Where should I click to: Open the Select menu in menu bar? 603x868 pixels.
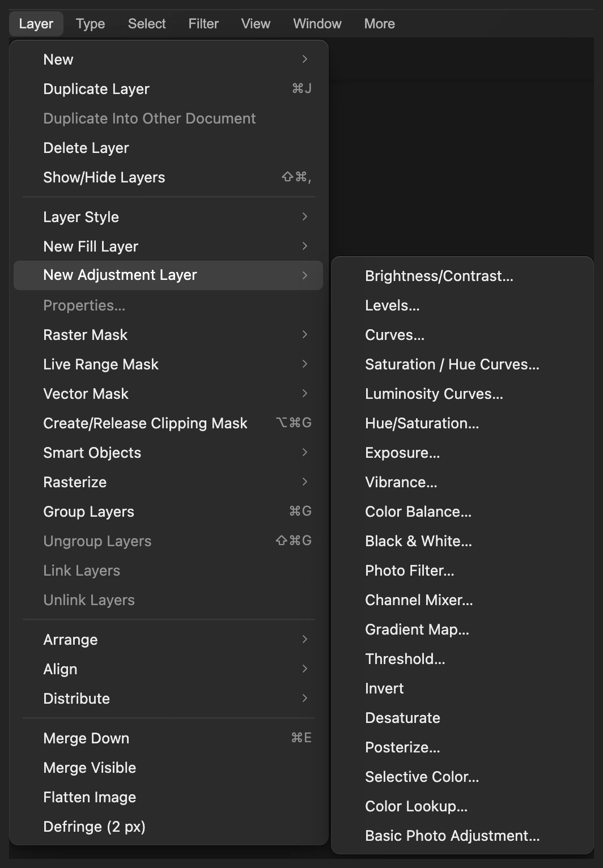tap(147, 24)
